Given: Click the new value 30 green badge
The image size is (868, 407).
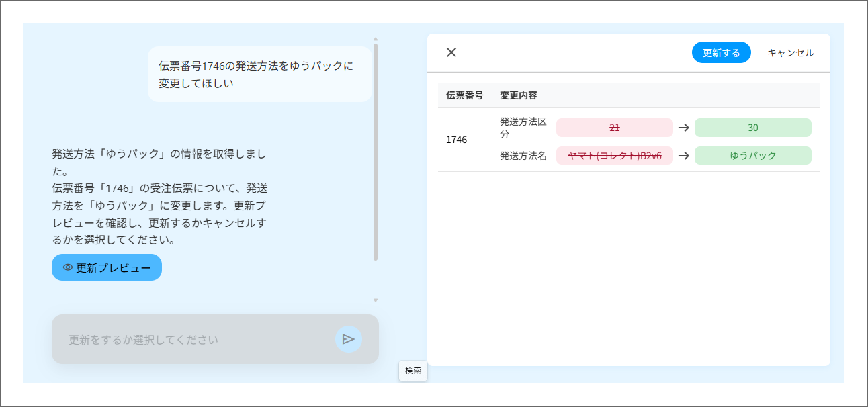Looking at the screenshot, I should [752, 128].
